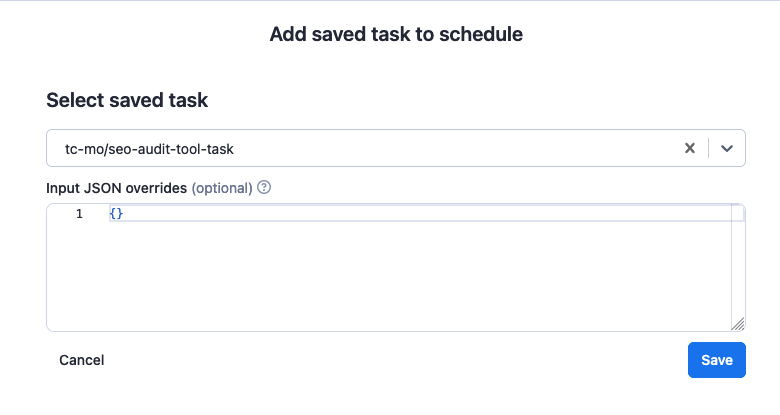780x415 pixels.
Task: Click the Add saved task to schedule title
Action: point(396,34)
